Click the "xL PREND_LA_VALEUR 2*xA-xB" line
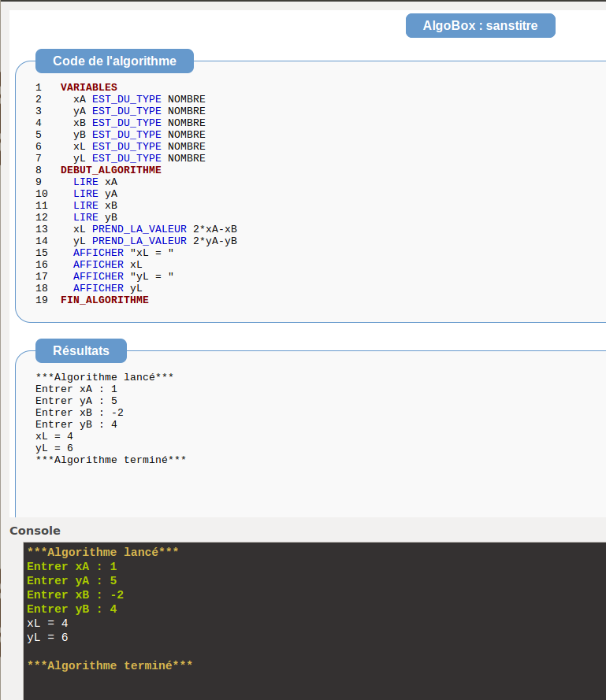The height and width of the screenshot is (700, 606). coord(154,229)
